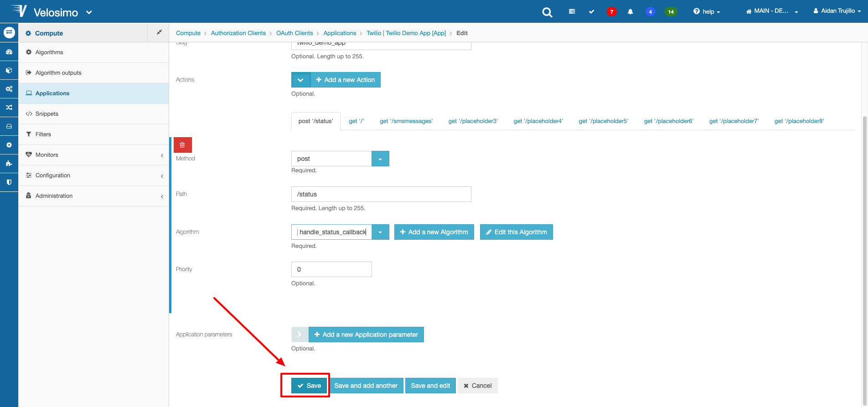This screenshot has height=407, width=868.
Task: Open the MAIN - DE... tenant dropdown
Action: coord(772,11)
